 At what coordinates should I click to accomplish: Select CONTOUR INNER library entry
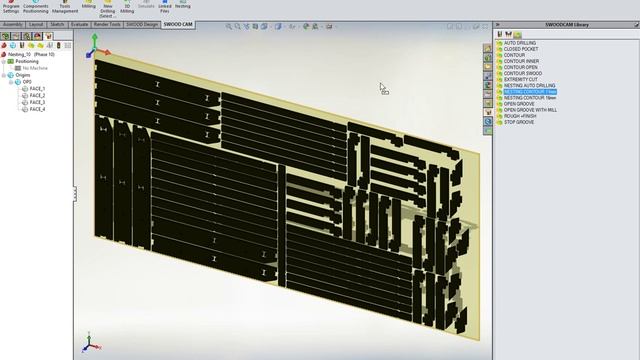coord(521,61)
